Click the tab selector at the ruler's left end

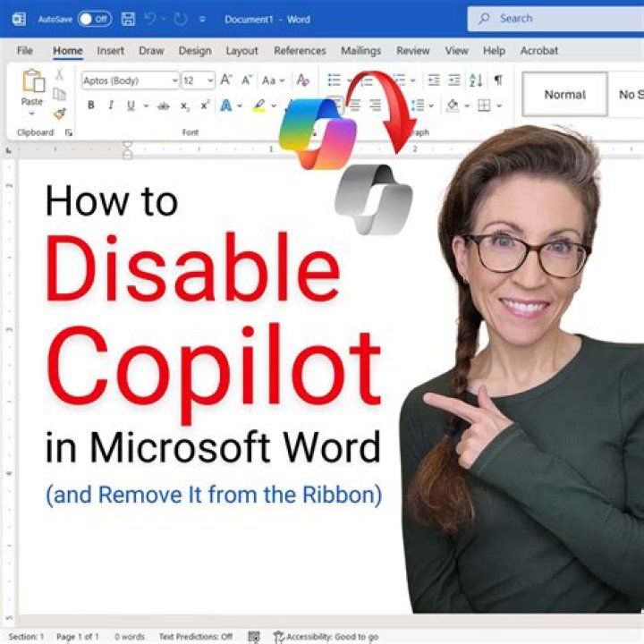point(8,151)
